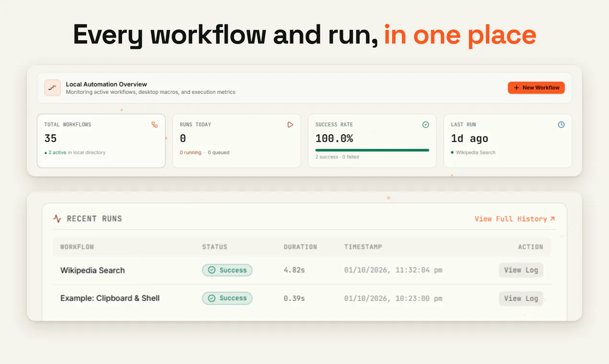Click the 0.39s duration cell
Image resolution: width=609 pixels, height=364 pixels.
click(x=294, y=298)
